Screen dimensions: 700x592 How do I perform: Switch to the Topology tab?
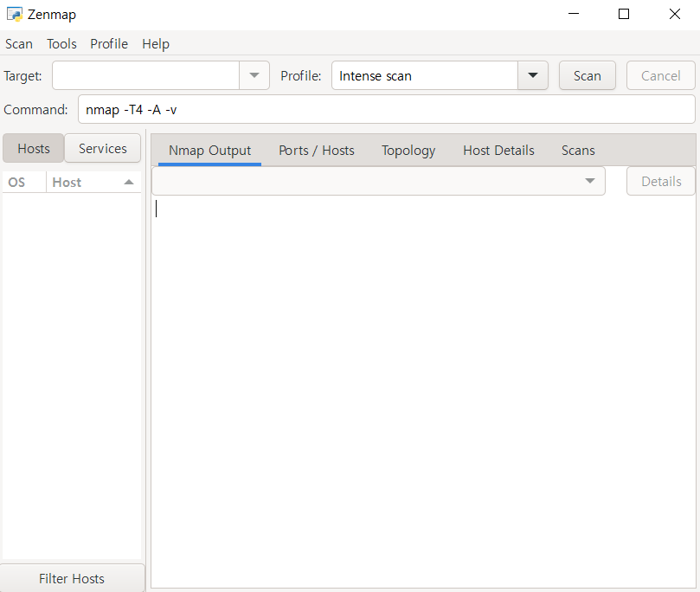408,151
